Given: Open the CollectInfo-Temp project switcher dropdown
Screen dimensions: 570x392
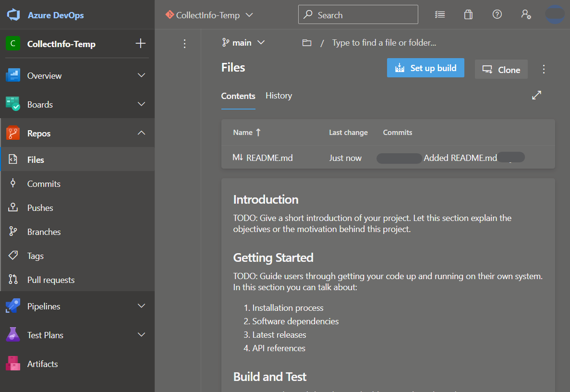Looking at the screenshot, I should point(209,15).
